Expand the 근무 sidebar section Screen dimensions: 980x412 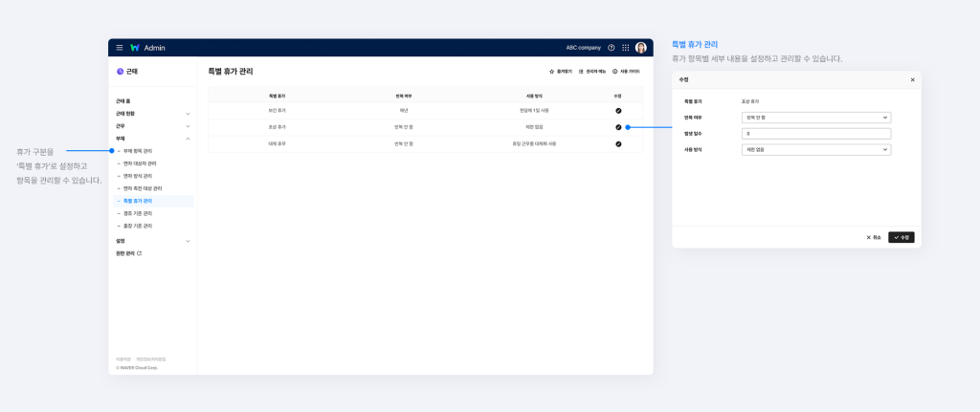(x=188, y=126)
